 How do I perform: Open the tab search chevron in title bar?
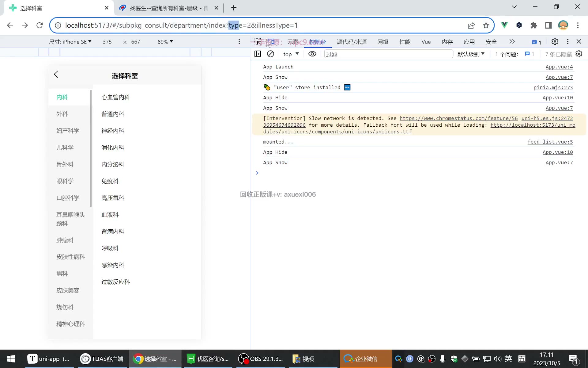pyautogui.click(x=514, y=7)
